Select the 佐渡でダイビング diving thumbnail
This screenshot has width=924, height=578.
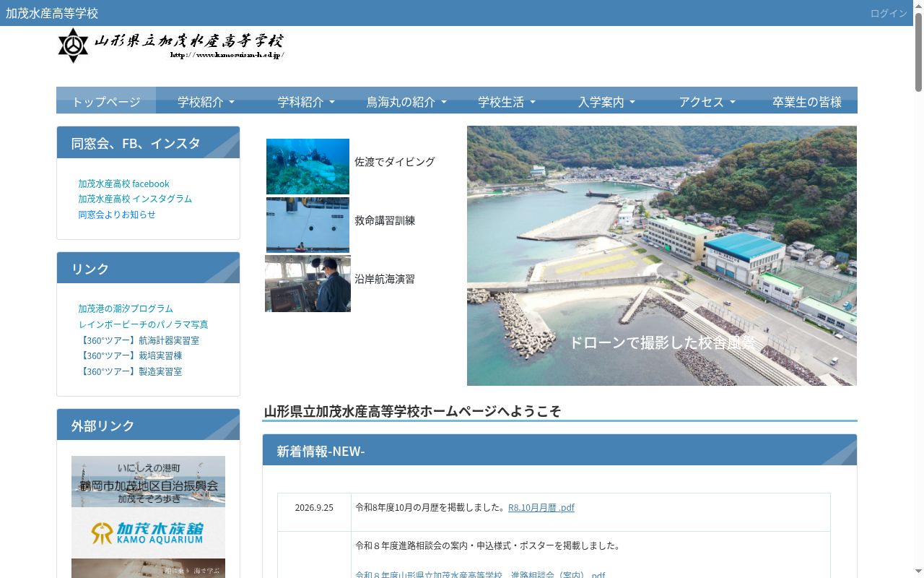308,166
